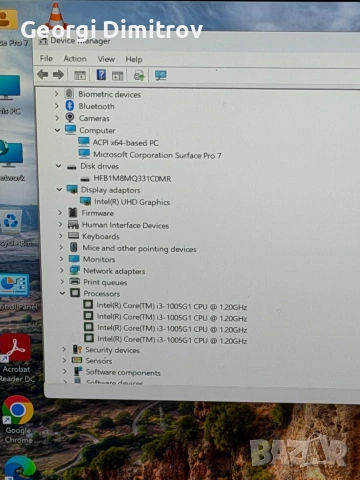
Task: Click the Print queues printer icon
Action: (75, 282)
